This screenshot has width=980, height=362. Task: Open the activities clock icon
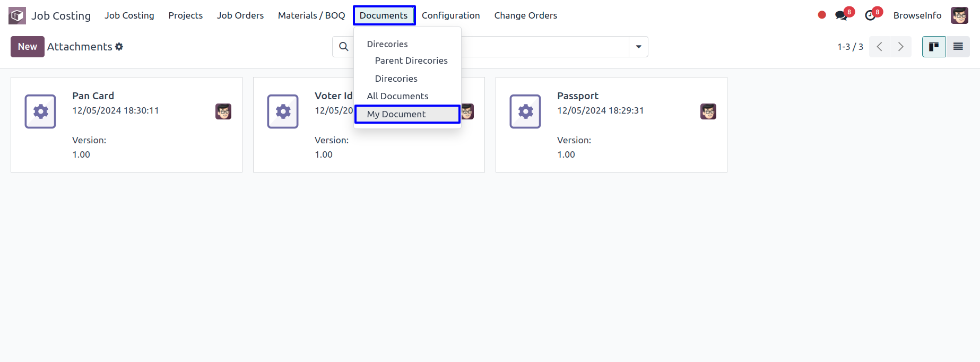pos(870,15)
